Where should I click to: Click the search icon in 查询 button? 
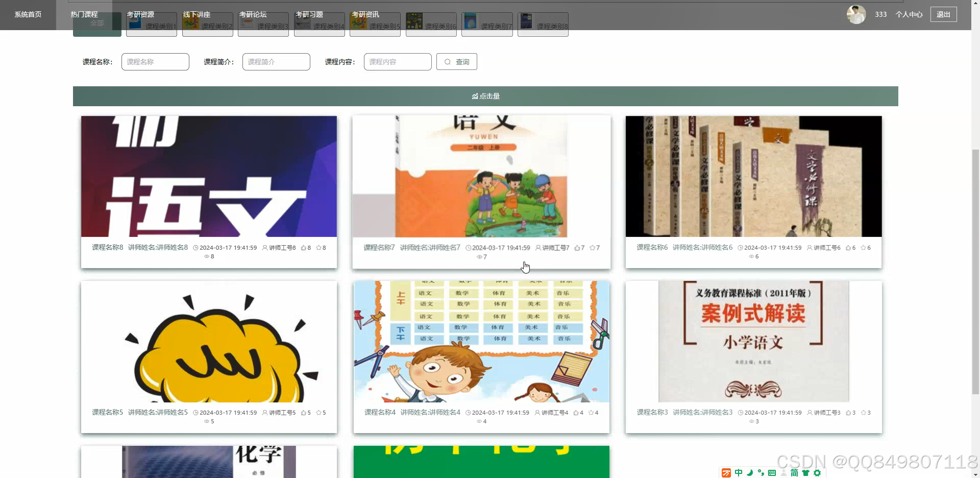pyautogui.click(x=448, y=62)
